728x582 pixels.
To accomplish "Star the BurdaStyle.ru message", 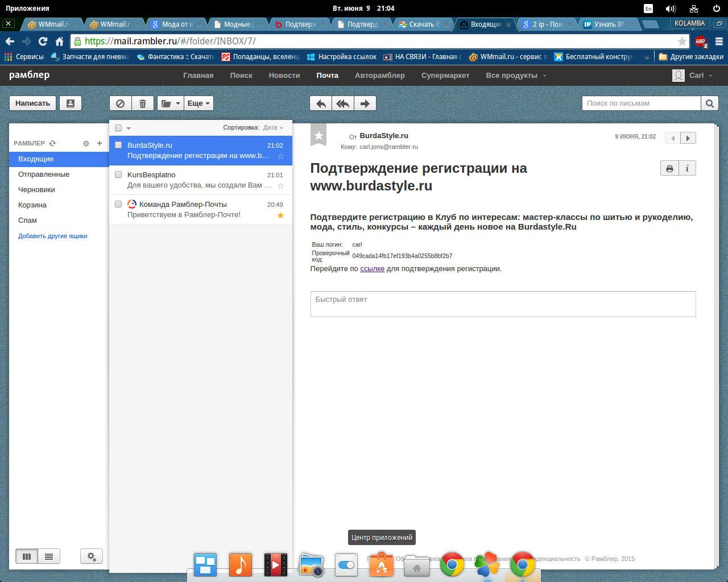I will tap(280, 156).
